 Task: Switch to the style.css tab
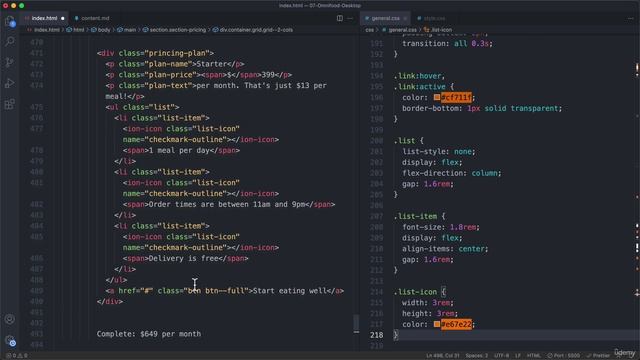[431, 18]
